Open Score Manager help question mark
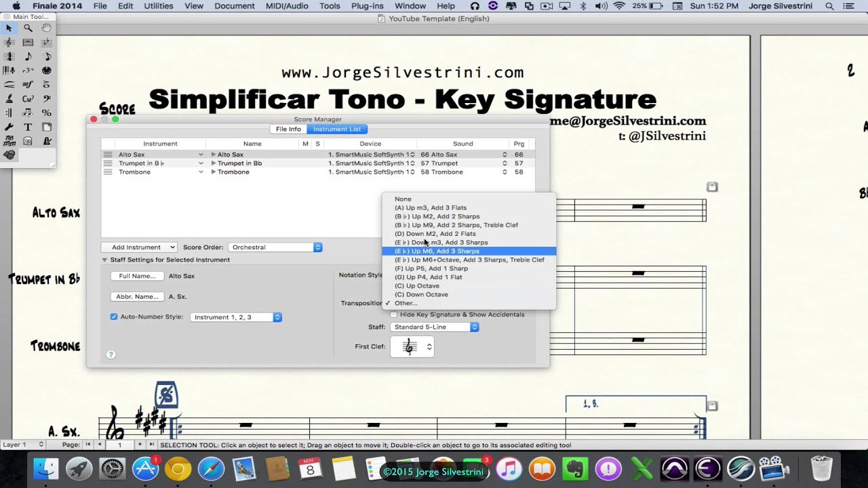The image size is (868, 488). 111,354
